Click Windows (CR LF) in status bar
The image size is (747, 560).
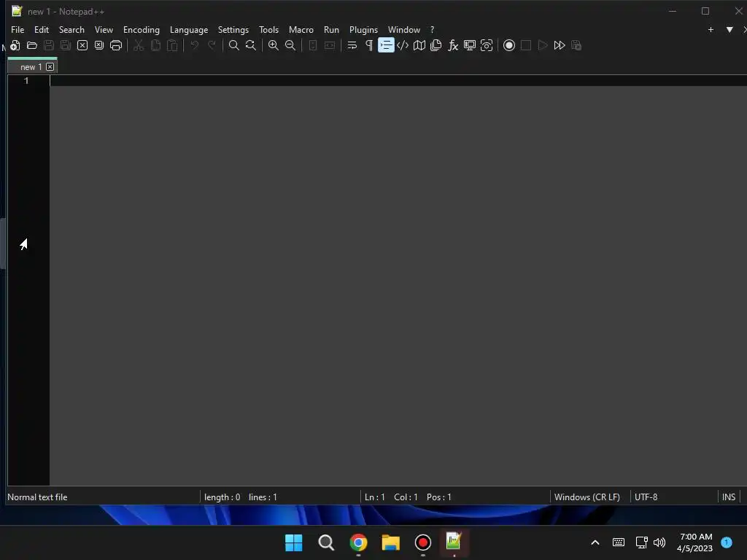pos(587,497)
